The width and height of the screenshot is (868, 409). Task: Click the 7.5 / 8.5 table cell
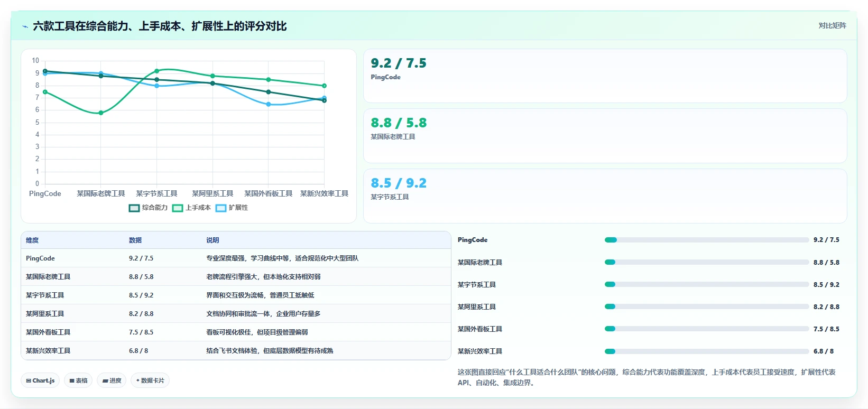point(141,332)
